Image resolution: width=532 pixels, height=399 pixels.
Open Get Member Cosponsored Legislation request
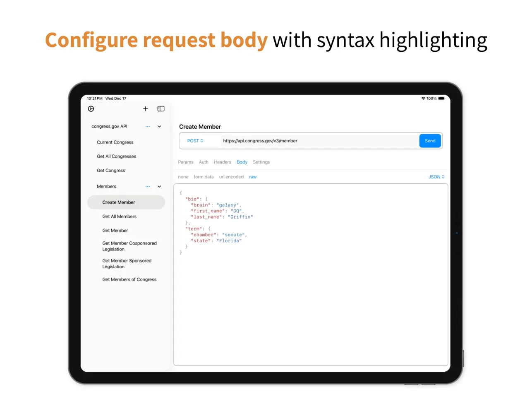129,246
